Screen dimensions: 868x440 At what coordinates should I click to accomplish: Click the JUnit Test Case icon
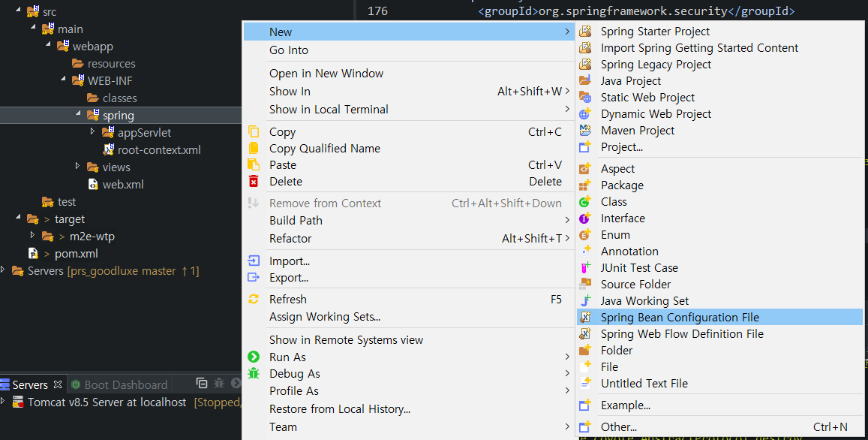click(585, 267)
